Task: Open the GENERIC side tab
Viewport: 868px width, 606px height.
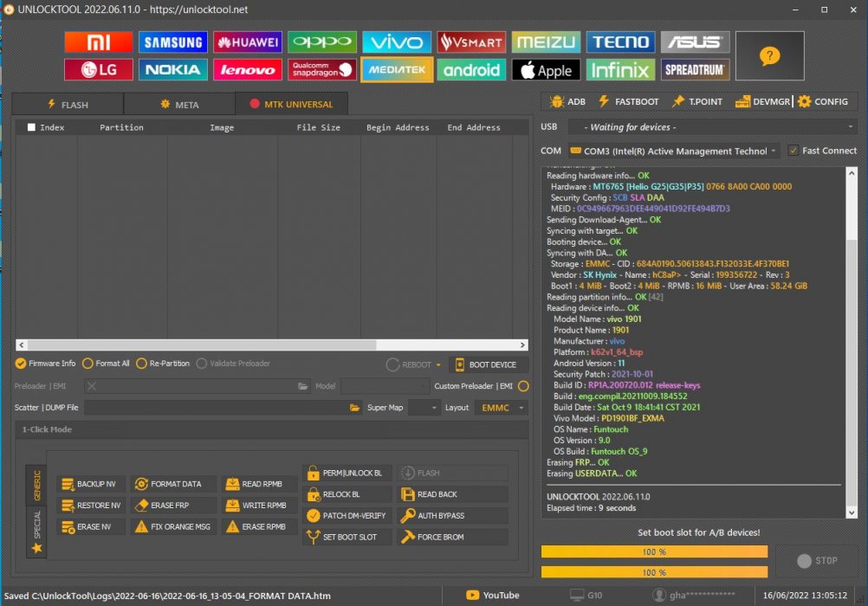Action: pos(36,486)
